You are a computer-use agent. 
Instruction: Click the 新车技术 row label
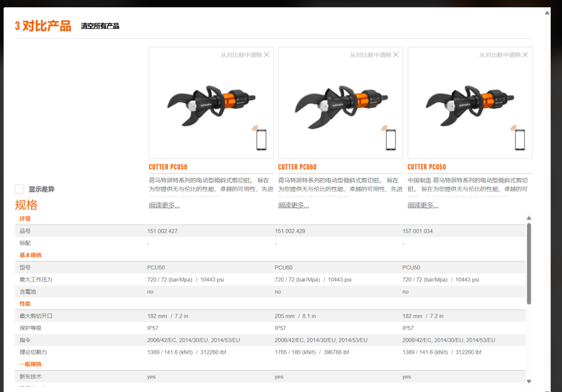[x=30, y=377]
